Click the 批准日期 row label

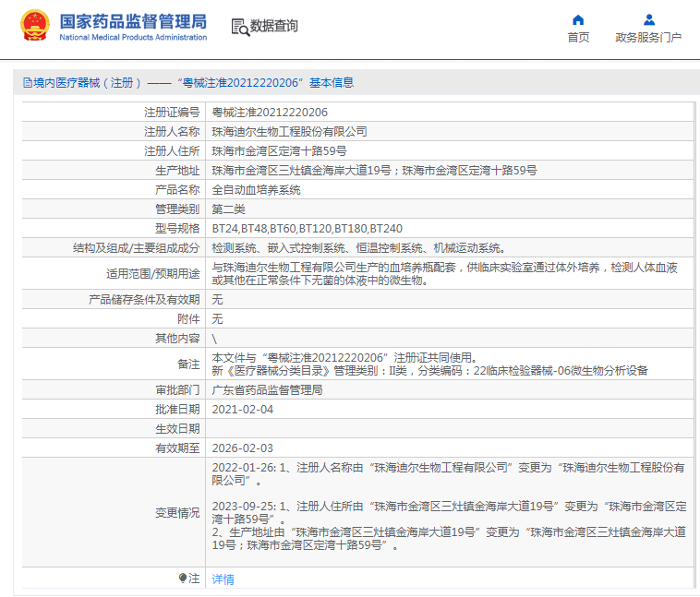tap(177, 410)
